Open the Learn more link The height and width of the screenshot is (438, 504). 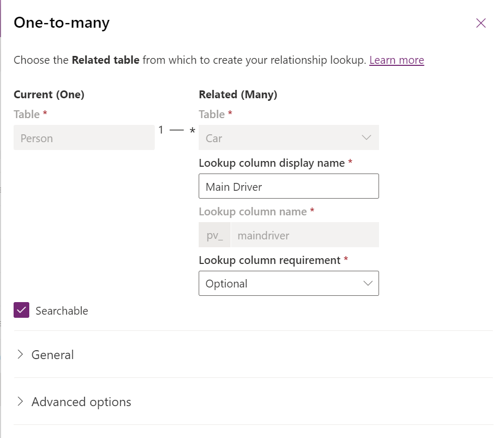[x=397, y=60]
